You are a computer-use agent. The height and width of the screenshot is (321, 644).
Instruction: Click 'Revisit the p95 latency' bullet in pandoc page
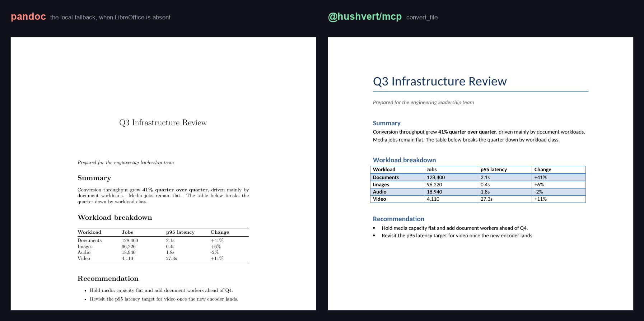click(164, 299)
